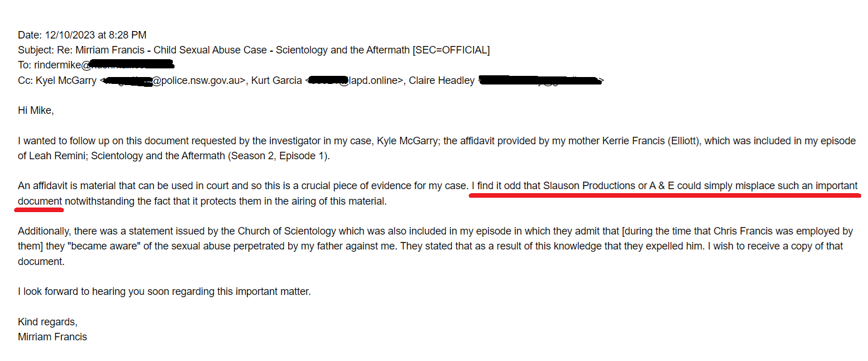
Task: Click Claire Headley's name in Cc line
Action: [x=441, y=81]
